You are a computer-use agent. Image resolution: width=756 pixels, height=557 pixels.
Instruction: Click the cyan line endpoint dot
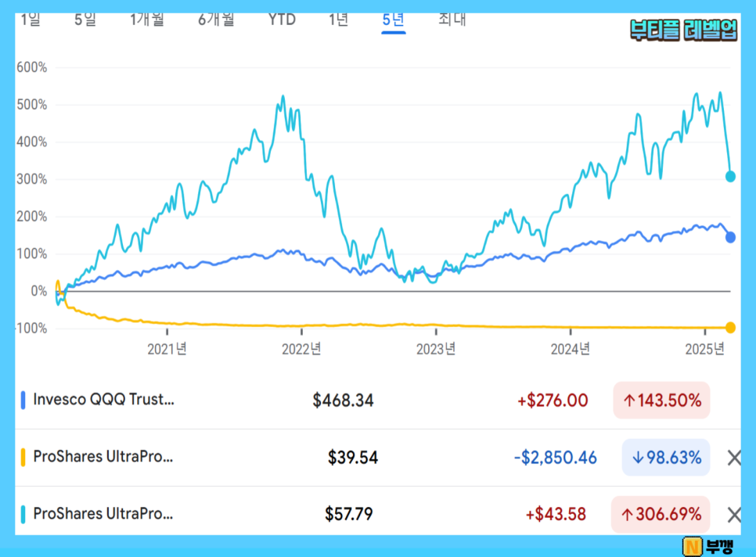pyautogui.click(x=730, y=177)
